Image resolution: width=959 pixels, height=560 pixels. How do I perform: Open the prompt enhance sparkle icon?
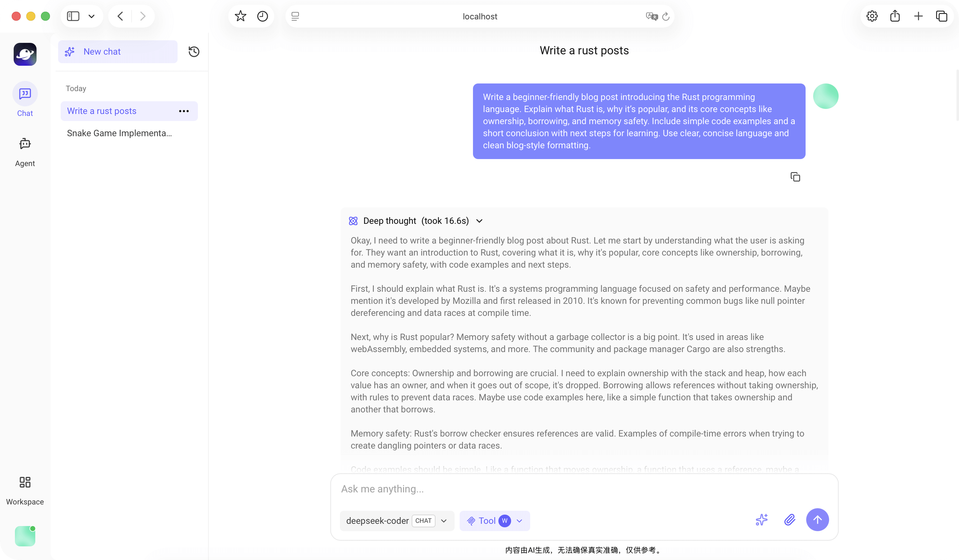click(x=761, y=520)
